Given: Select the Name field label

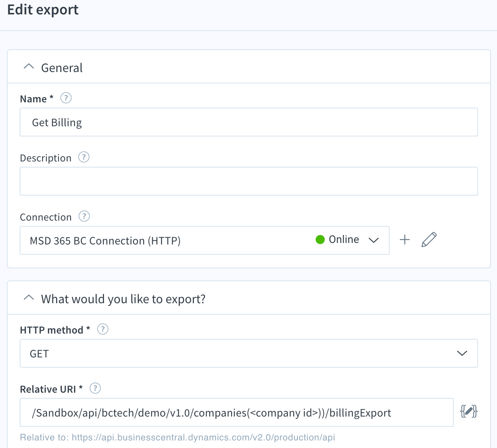Looking at the screenshot, I should click(37, 99).
